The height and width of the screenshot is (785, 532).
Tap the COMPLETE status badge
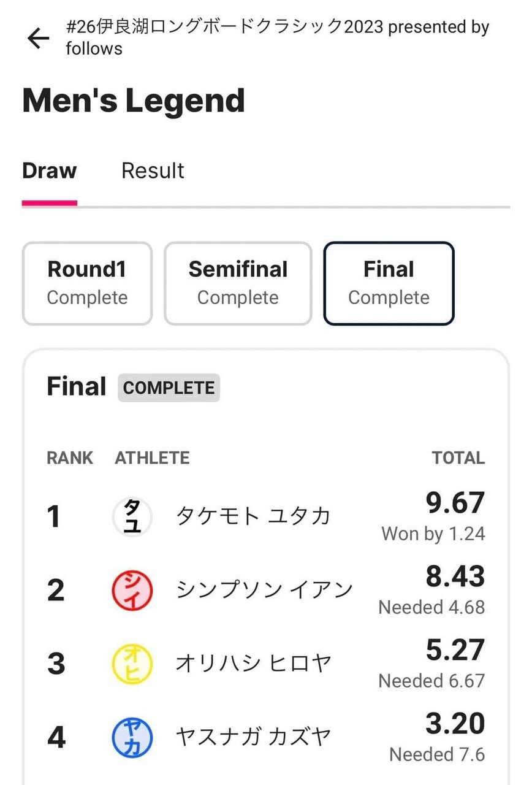point(169,388)
